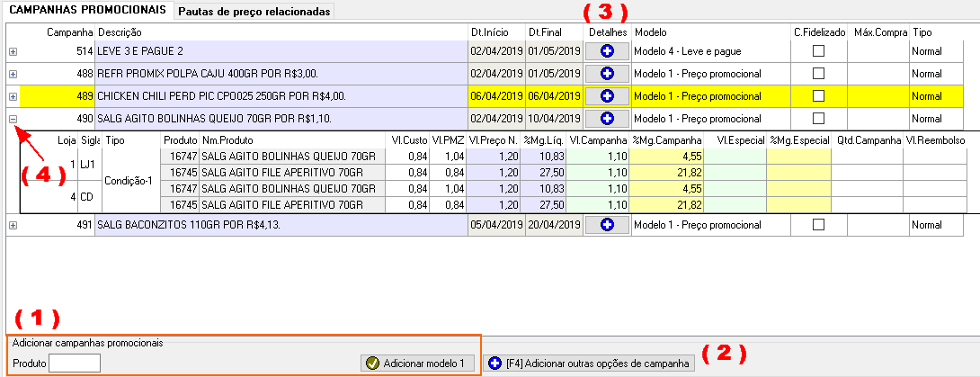Viewport: 980px width, 377px height.
Task: Expand campaign 488 row
Action: click(x=13, y=74)
